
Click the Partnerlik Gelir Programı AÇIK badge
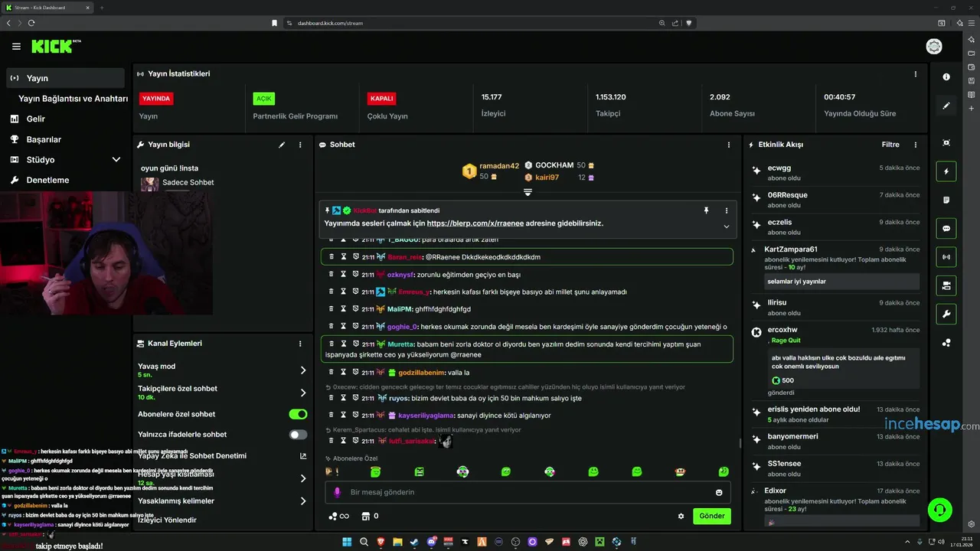pos(264,99)
